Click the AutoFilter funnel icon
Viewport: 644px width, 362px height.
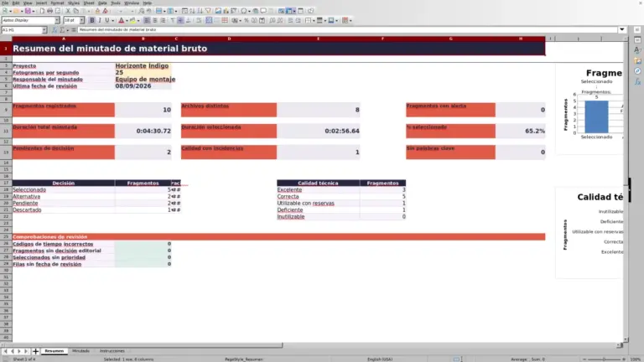208,11
